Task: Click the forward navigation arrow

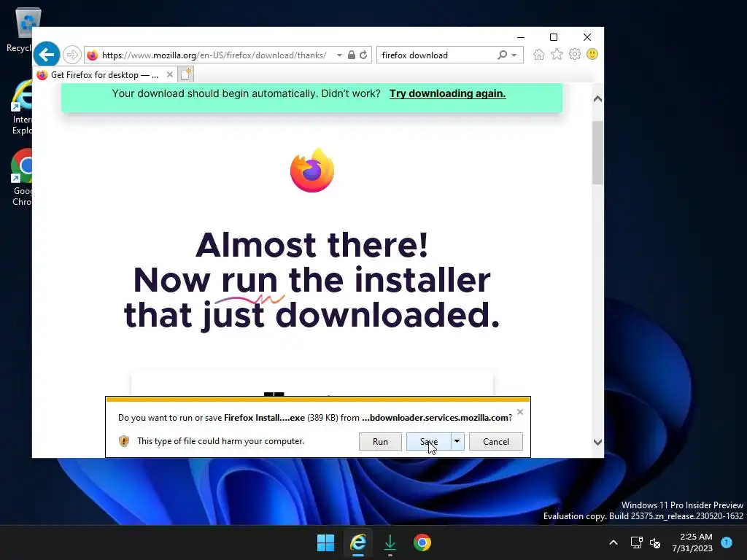Action: tap(72, 55)
